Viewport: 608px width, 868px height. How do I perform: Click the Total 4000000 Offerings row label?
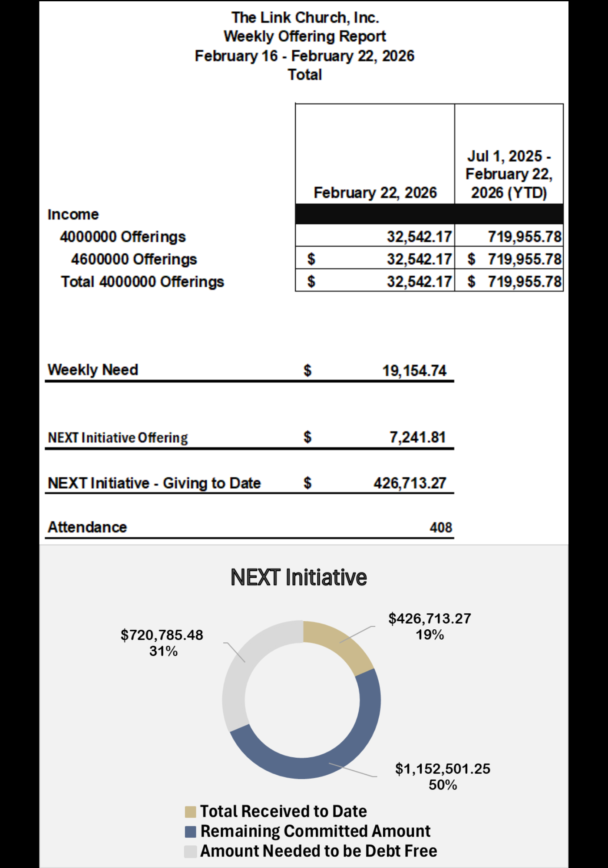pos(142,282)
